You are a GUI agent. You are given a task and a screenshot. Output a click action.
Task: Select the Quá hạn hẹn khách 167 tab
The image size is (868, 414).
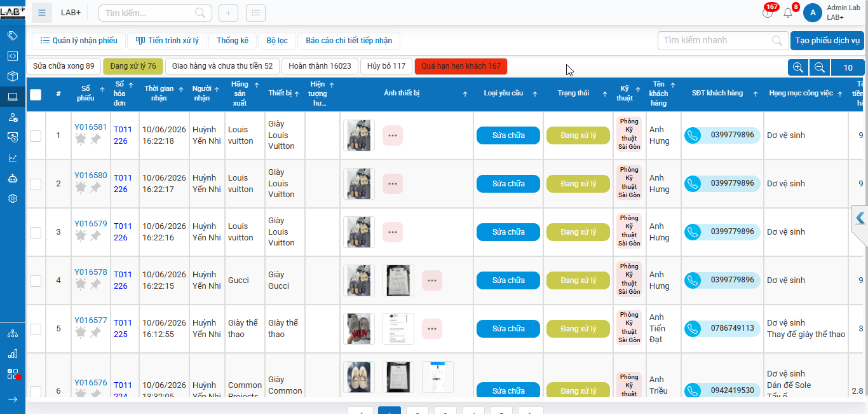(x=461, y=66)
